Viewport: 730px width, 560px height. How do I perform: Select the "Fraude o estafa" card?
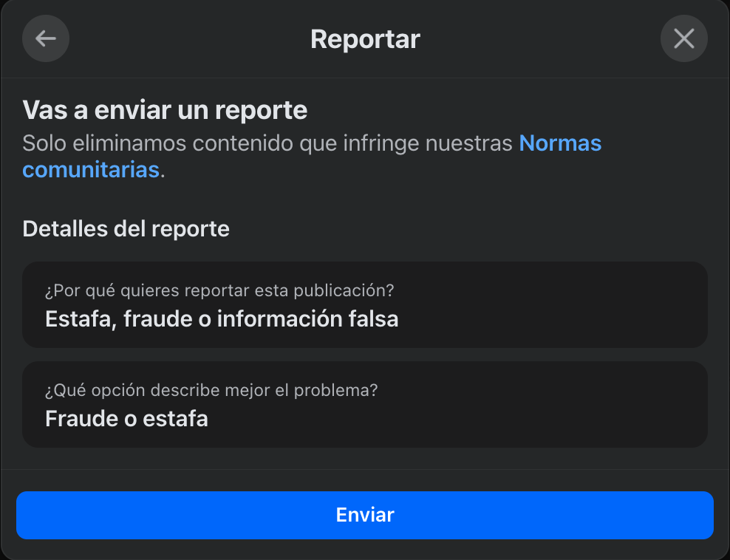click(365, 404)
